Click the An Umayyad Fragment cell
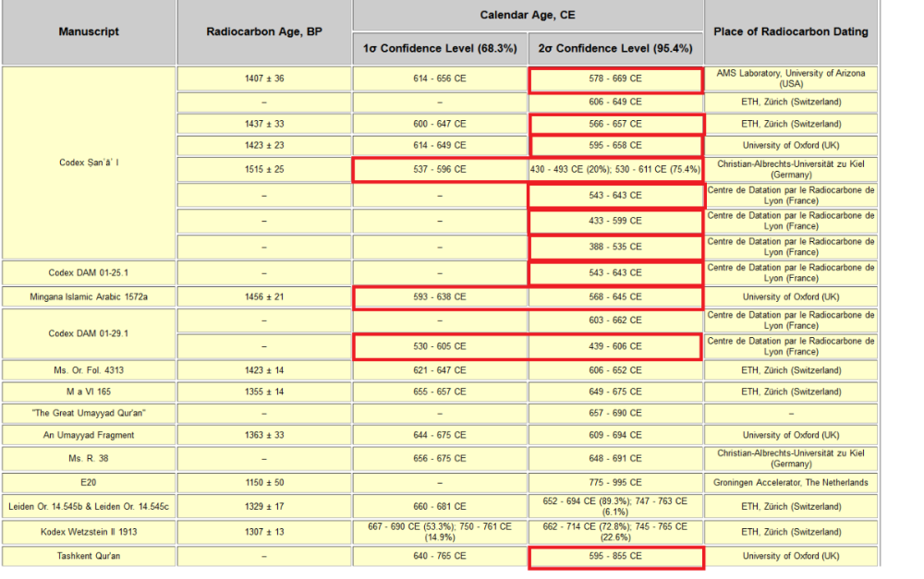This screenshot has height=579, width=924. pyautogui.click(x=89, y=435)
